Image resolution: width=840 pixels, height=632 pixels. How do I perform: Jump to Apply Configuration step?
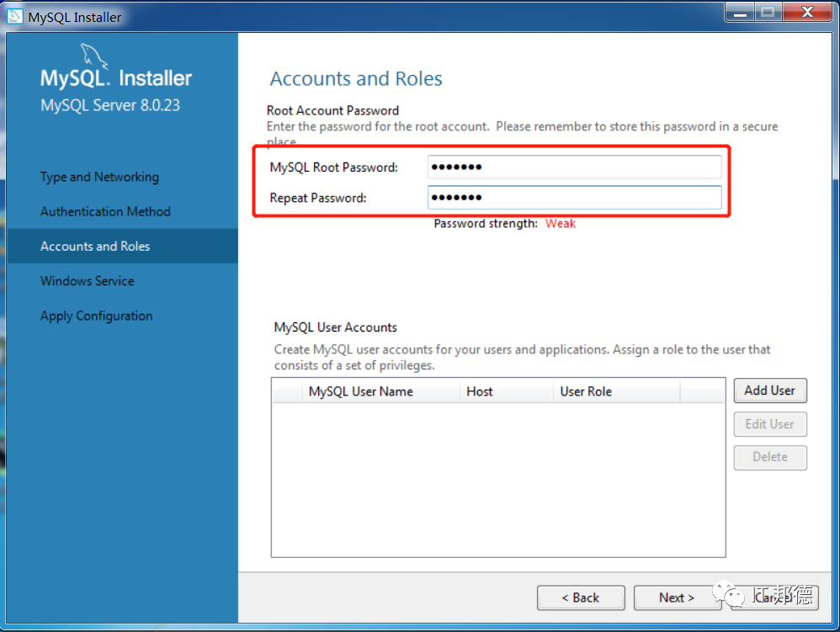97,316
